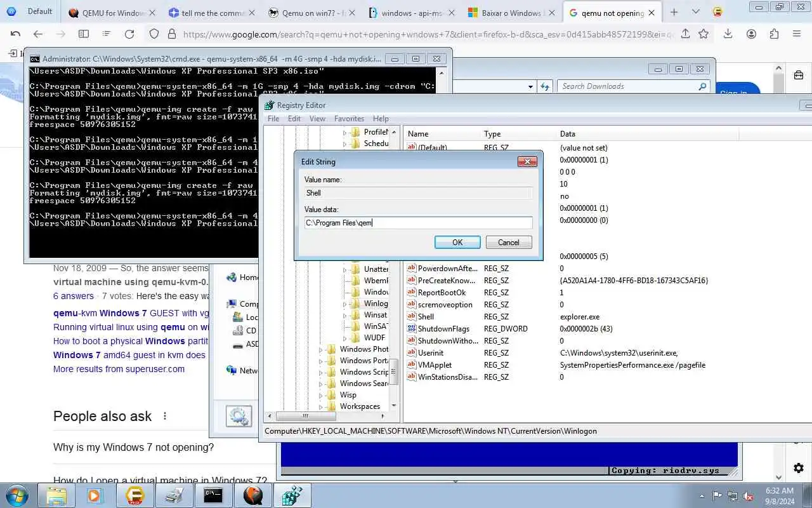Screen dimensions: 812x508
Task: Open link More results from superuser.com
Action: pyautogui.click(x=119, y=369)
